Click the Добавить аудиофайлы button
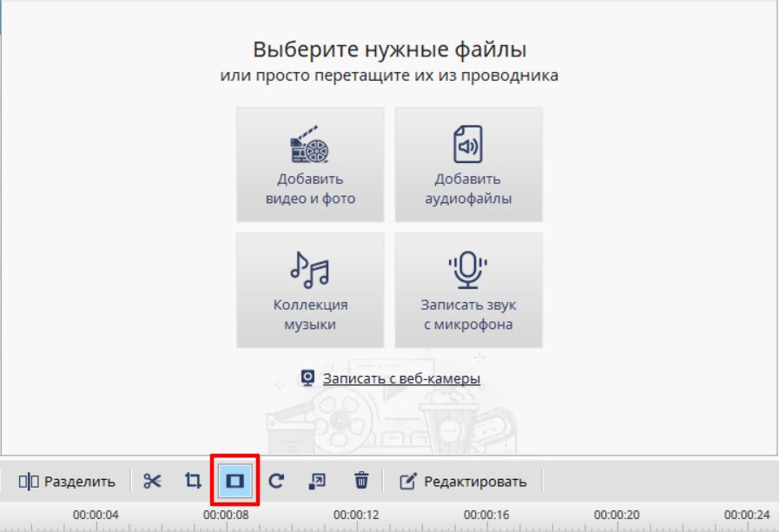The image size is (779, 532). coord(468,164)
